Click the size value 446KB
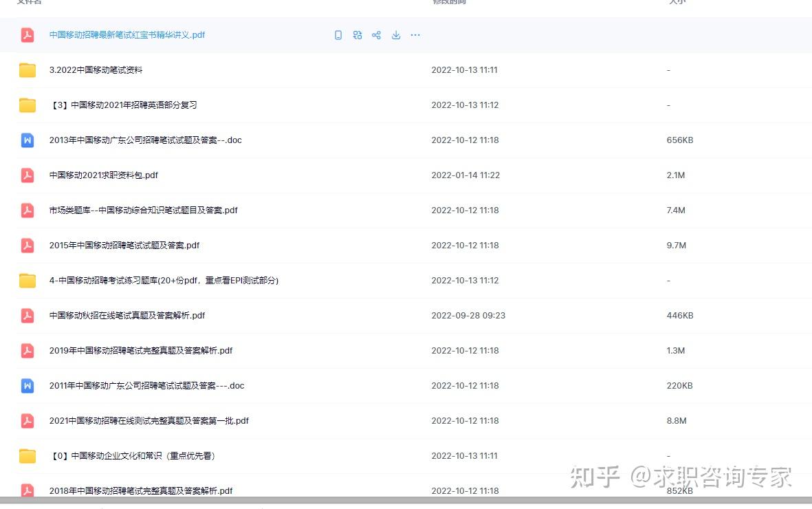 (680, 316)
